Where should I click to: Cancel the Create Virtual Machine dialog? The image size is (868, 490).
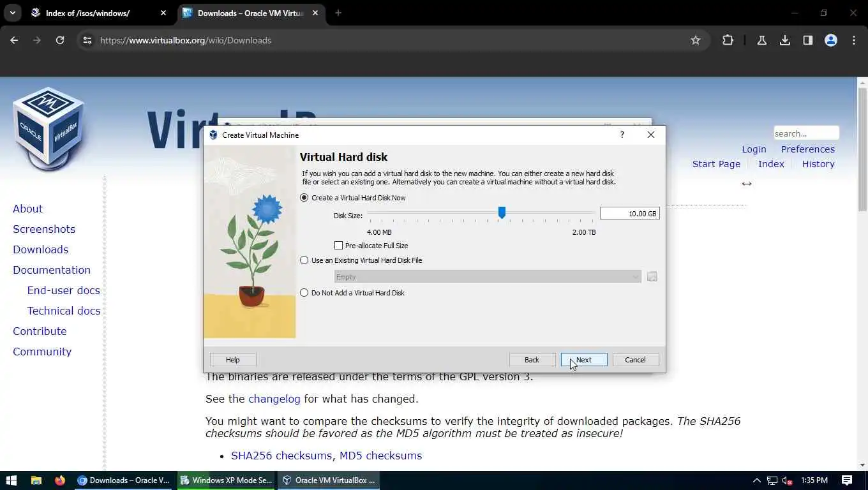point(635,360)
